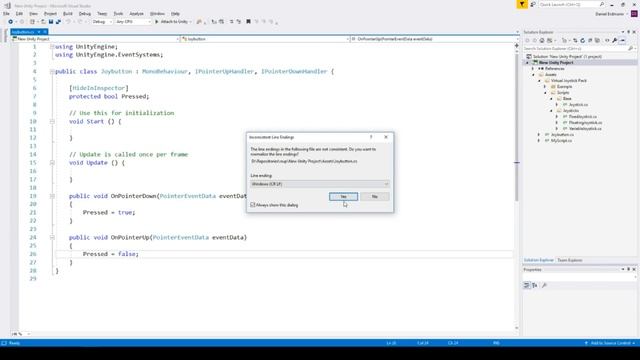This screenshot has width=640, height=360.
Task: Select the Virtual Joystick Pack folder
Action: (569, 80)
